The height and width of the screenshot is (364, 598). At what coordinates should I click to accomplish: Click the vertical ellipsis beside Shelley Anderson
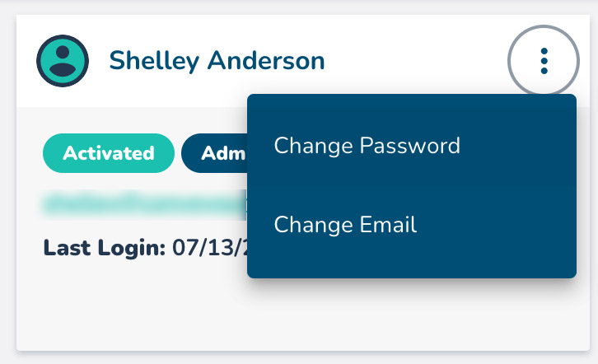coord(544,61)
